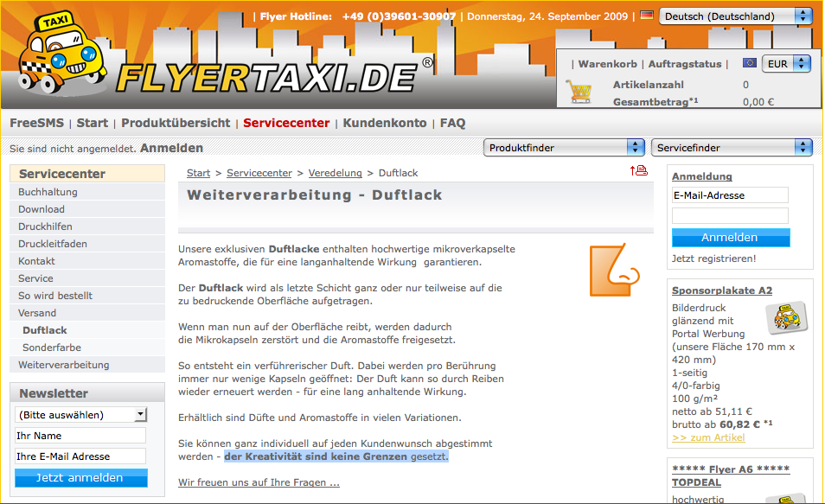Click the Gesamtbetrag 0,00 € value

[x=758, y=102]
